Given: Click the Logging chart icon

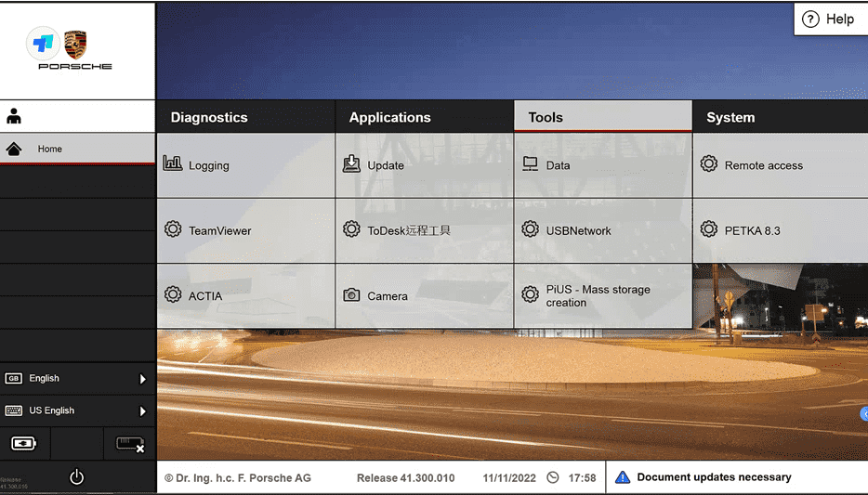Looking at the screenshot, I should [173, 163].
